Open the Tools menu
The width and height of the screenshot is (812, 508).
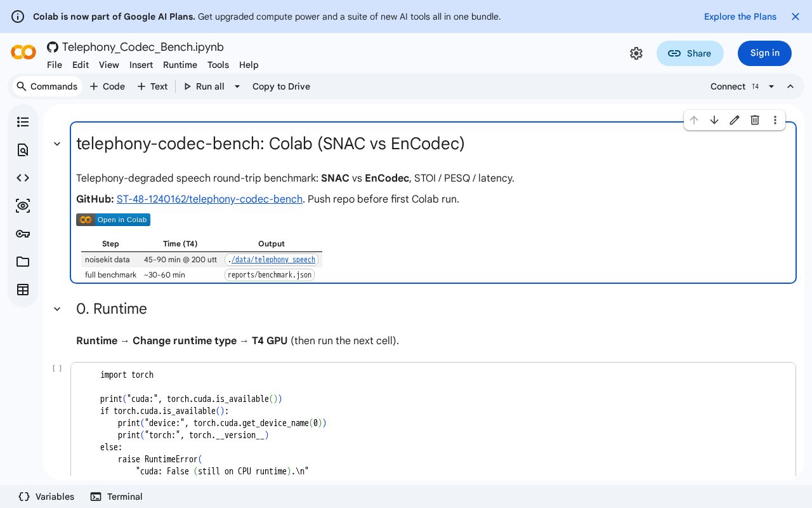[218, 65]
